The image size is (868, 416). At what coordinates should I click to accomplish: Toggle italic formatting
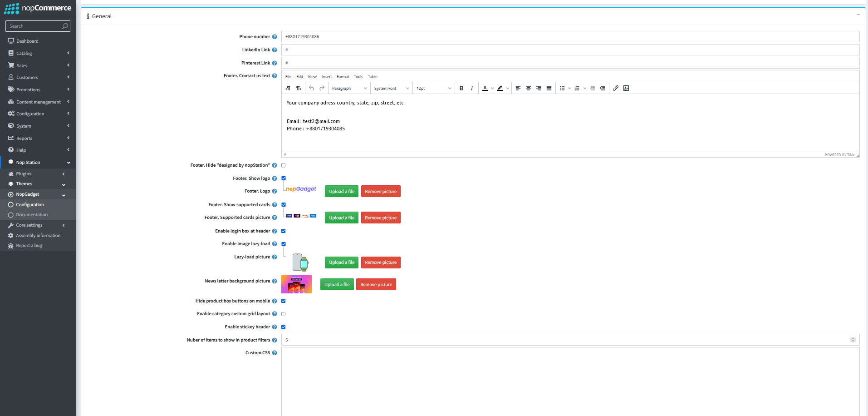472,88
